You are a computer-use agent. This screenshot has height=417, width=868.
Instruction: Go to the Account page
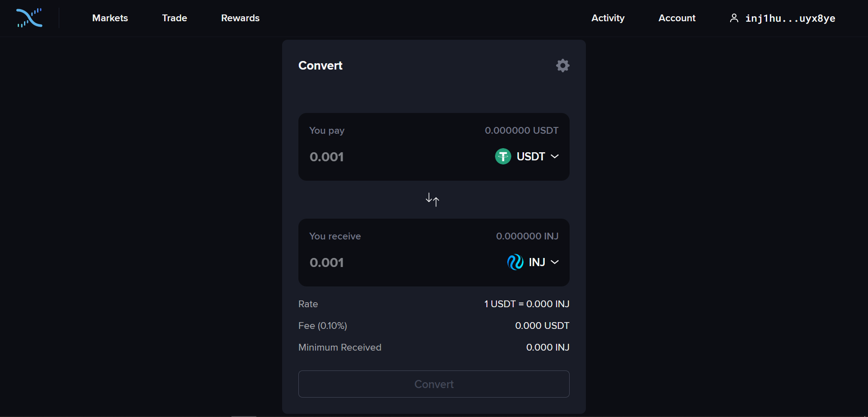click(677, 18)
